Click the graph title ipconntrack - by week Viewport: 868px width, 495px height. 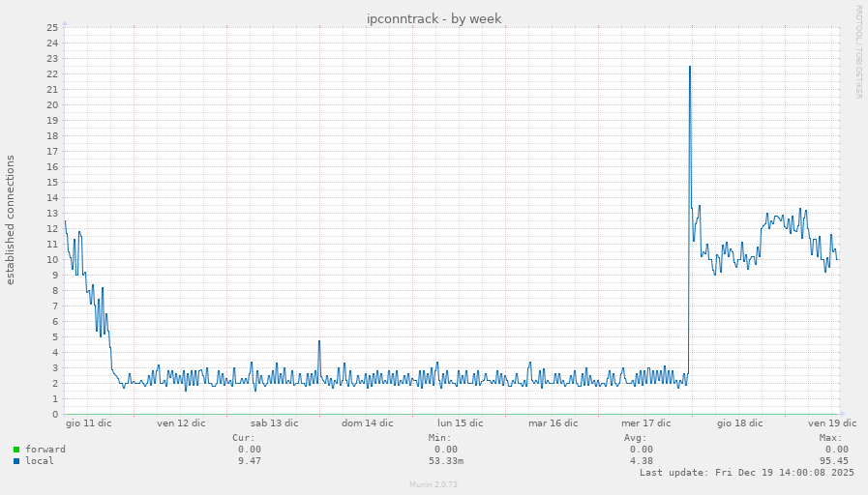click(434, 19)
